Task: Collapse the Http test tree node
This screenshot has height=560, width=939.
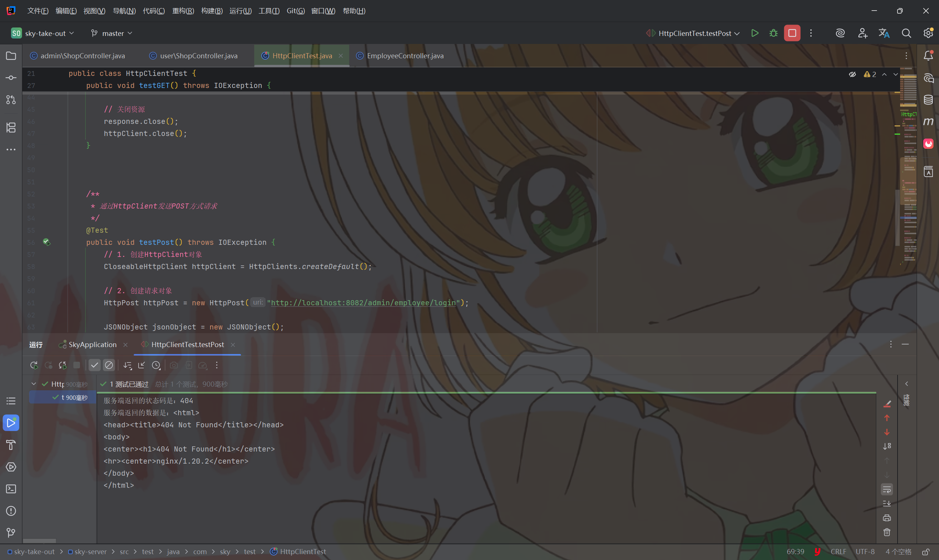Action: click(34, 384)
